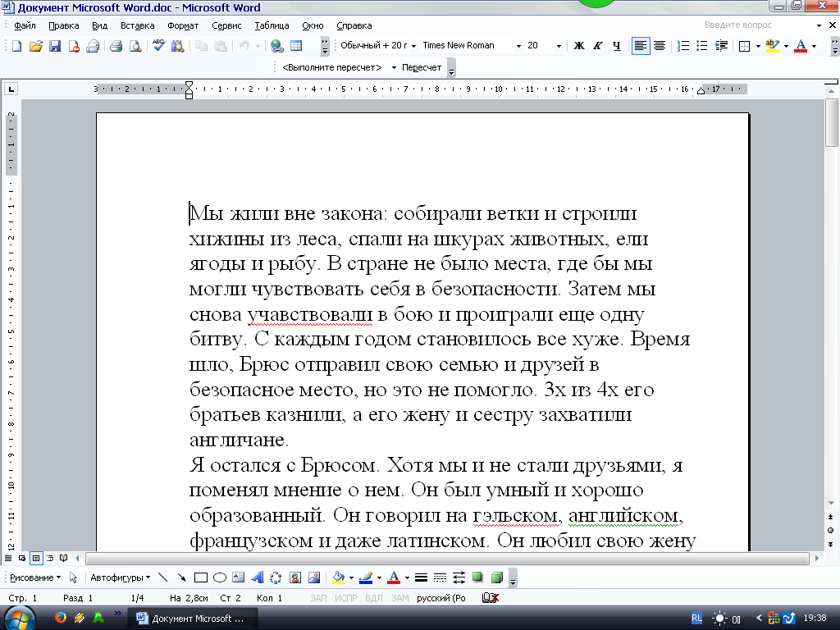Align text to the left
The height and width of the screenshot is (630, 840).
point(640,46)
